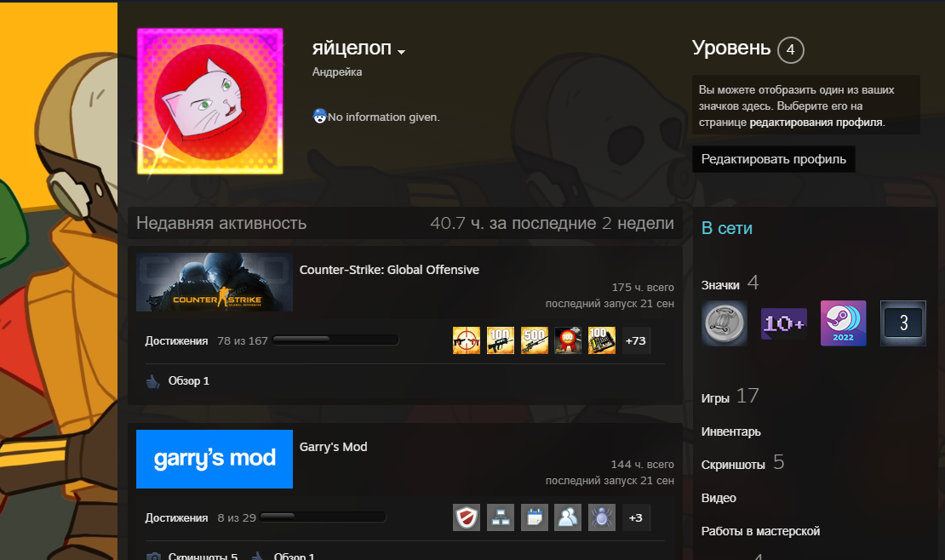This screenshot has height=560, width=945.
Task: Click the Недавняя активность header
Action: pos(221,223)
